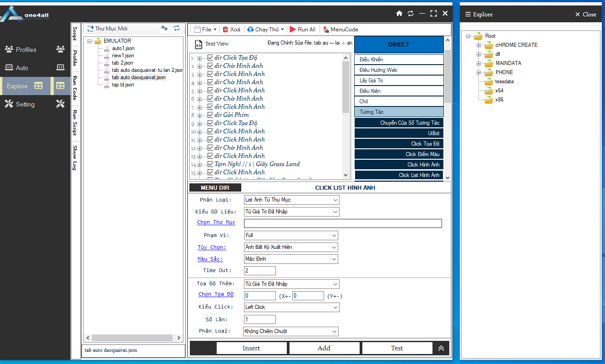Click the Run All play icon
The height and width of the screenshot is (364, 605).
293,30
